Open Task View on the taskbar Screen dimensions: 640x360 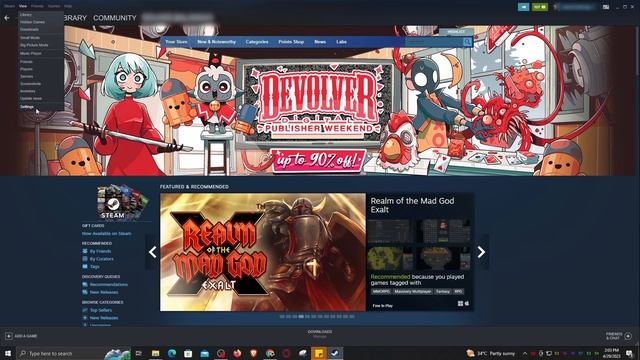click(138, 353)
